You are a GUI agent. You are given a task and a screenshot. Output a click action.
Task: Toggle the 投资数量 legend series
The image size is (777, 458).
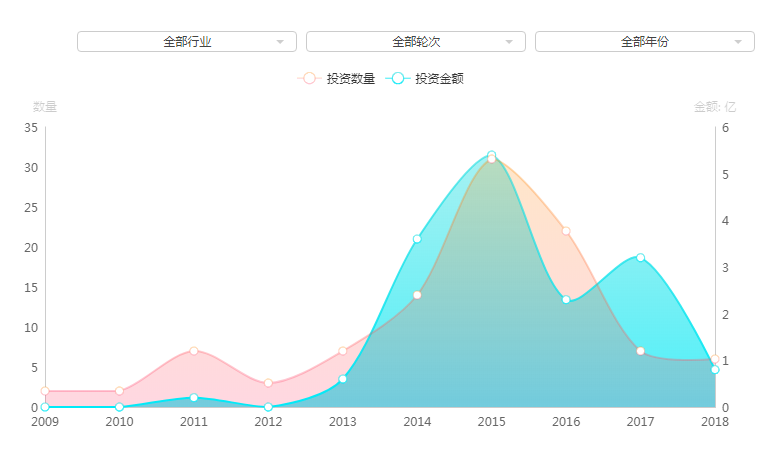[336, 78]
